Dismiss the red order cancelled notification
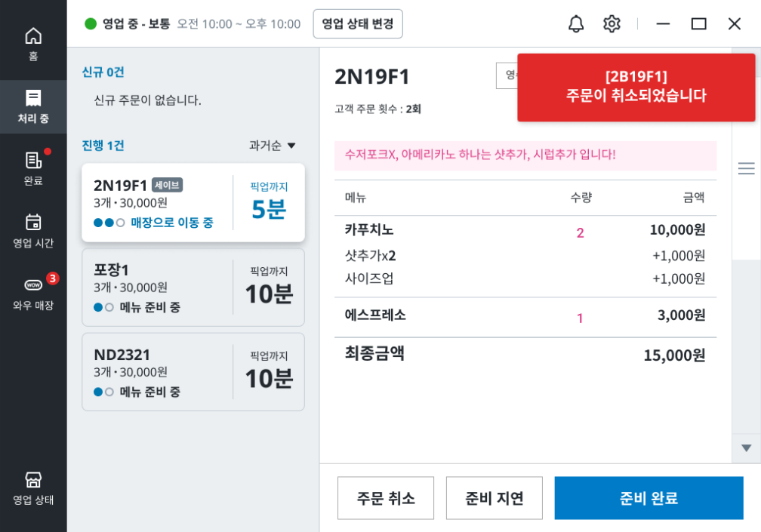 pos(636,87)
